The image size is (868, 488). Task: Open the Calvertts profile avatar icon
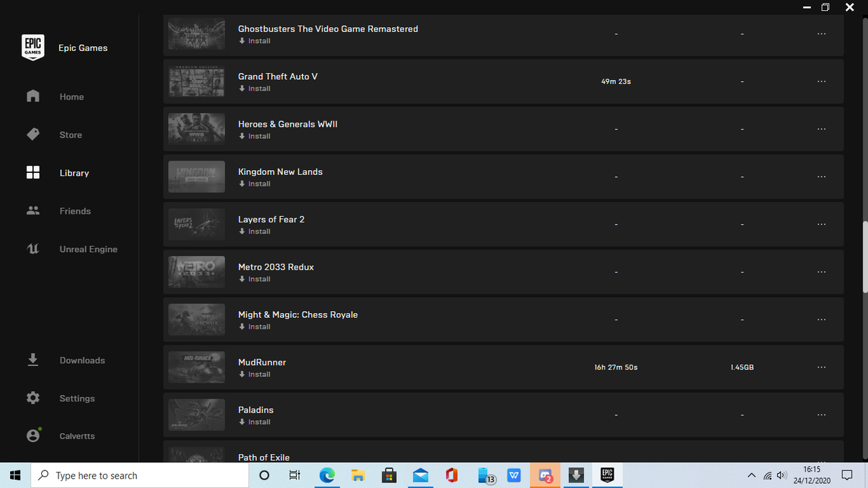click(33, 436)
